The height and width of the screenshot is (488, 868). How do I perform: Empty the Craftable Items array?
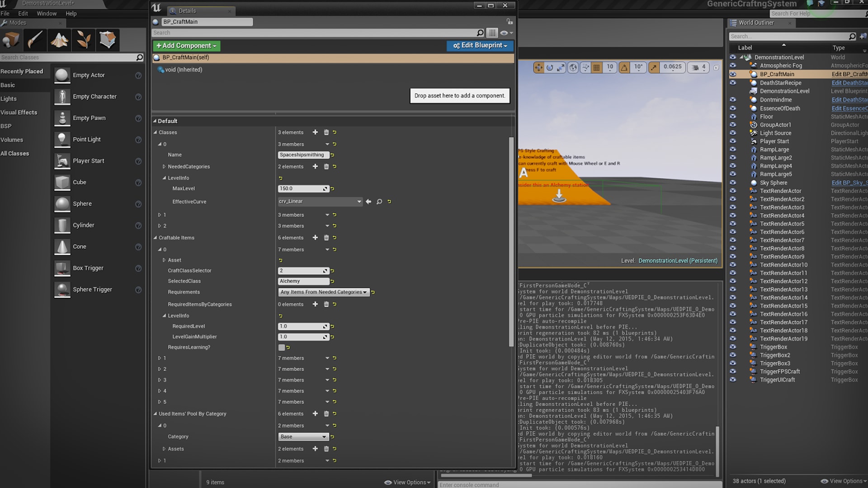click(x=326, y=238)
